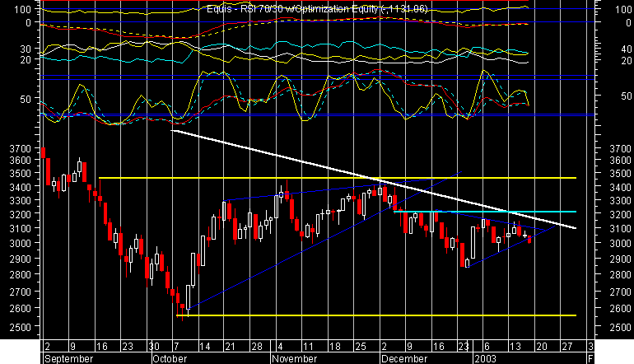Select the '2600' price label on the left axis

(x=21, y=309)
